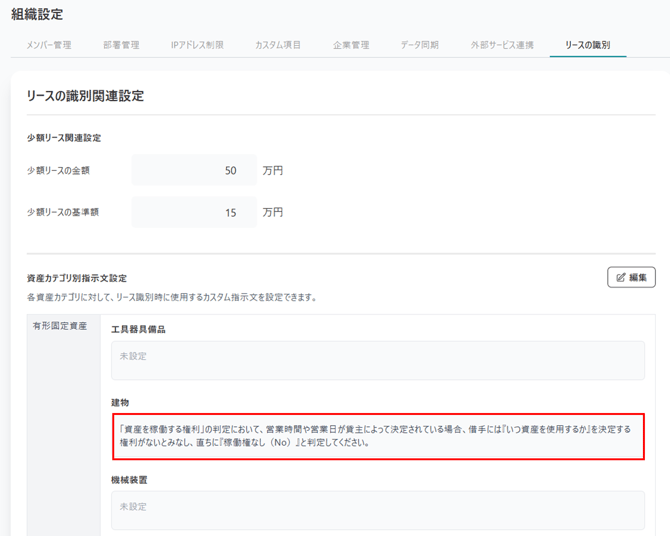Open the 企業管理 tab
Screen dimensions: 670x536
coord(351,45)
